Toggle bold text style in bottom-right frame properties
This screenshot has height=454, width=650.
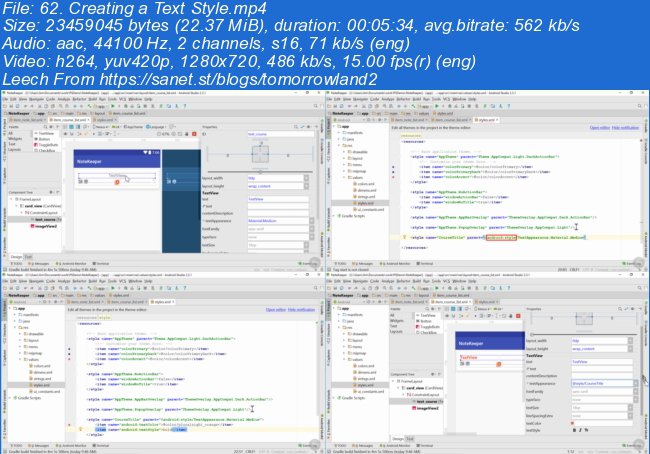point(574,430)
